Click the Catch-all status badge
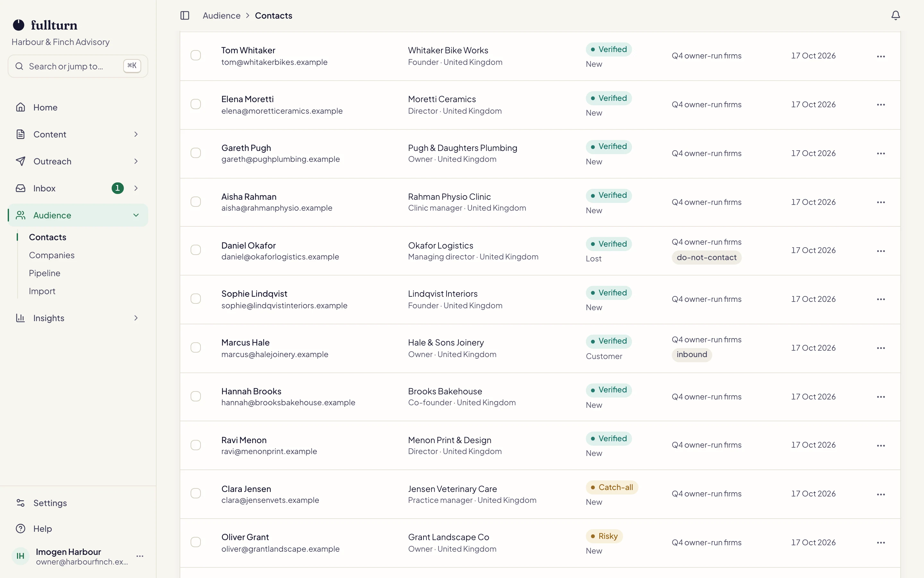Screen dimensions: 924x578 (612, 487)
